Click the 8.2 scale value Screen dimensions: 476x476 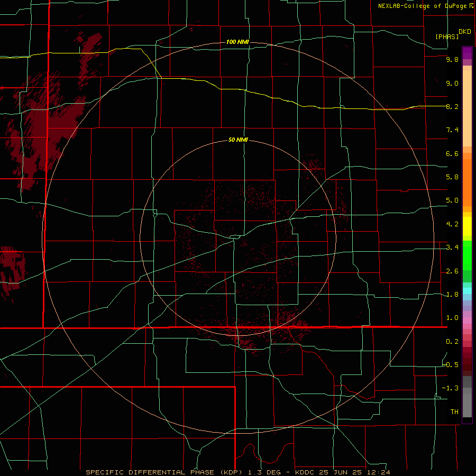click(x=452, y=106)
